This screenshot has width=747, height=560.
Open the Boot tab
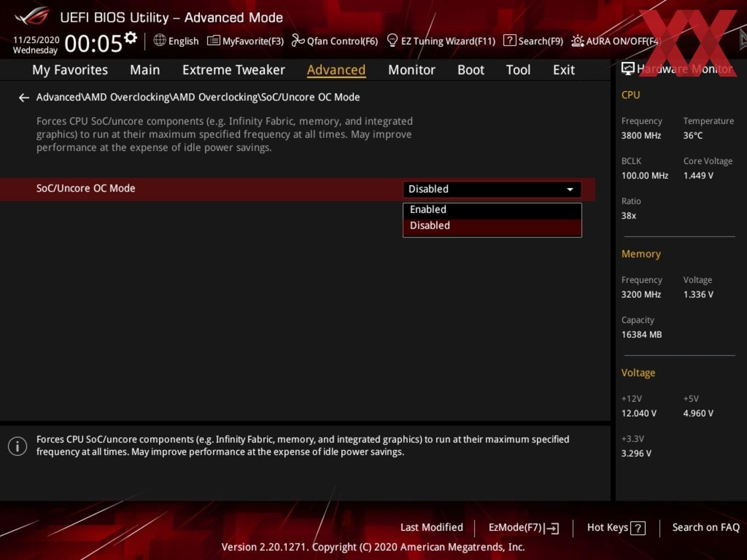[471, 70]
